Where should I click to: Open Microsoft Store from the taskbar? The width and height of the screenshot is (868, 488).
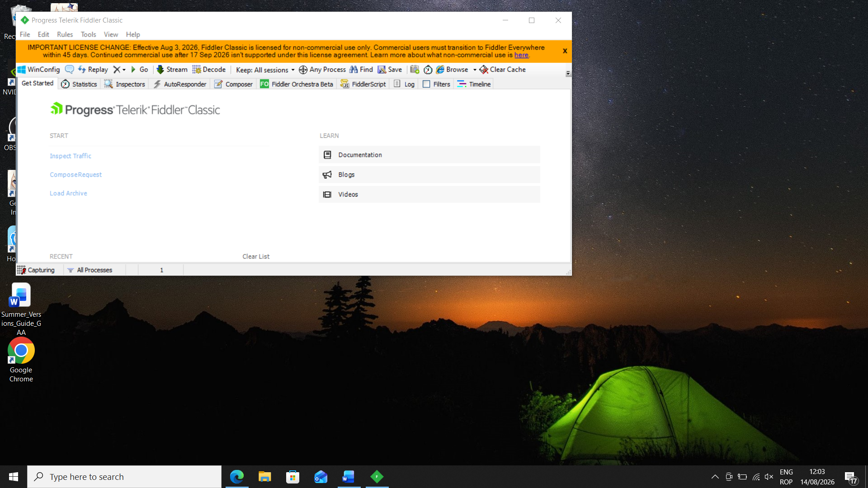[293, 477]
